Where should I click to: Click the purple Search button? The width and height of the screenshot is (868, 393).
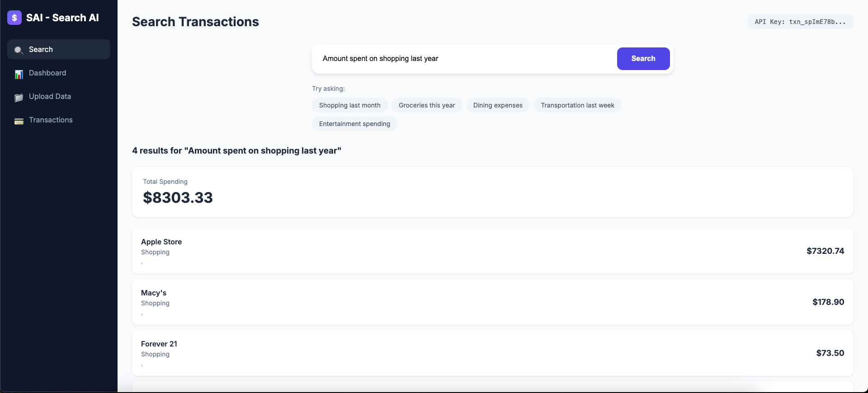(x=643, y=59)
